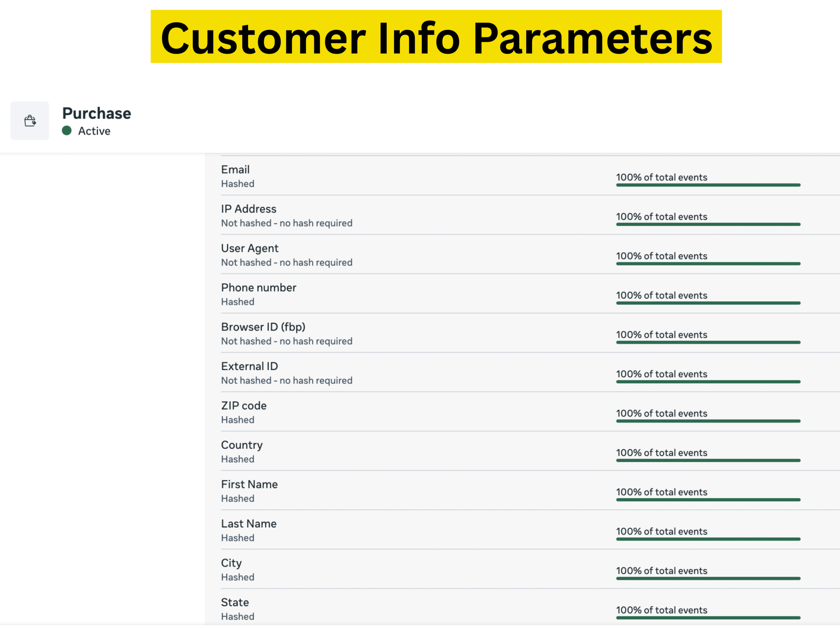Screen dimensions: 840x630
Task: Click the ZIP code coverage progress bar
Action: [x=708, y=421]
